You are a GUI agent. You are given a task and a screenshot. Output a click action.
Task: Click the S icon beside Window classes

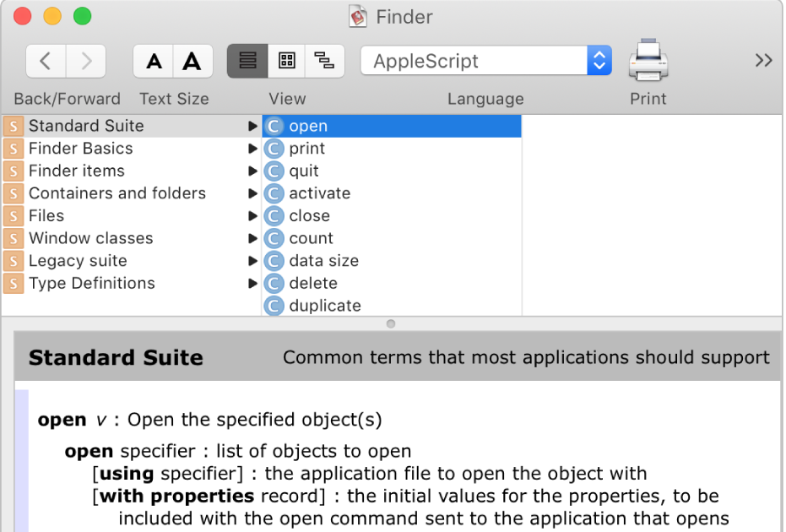point(14,239)
